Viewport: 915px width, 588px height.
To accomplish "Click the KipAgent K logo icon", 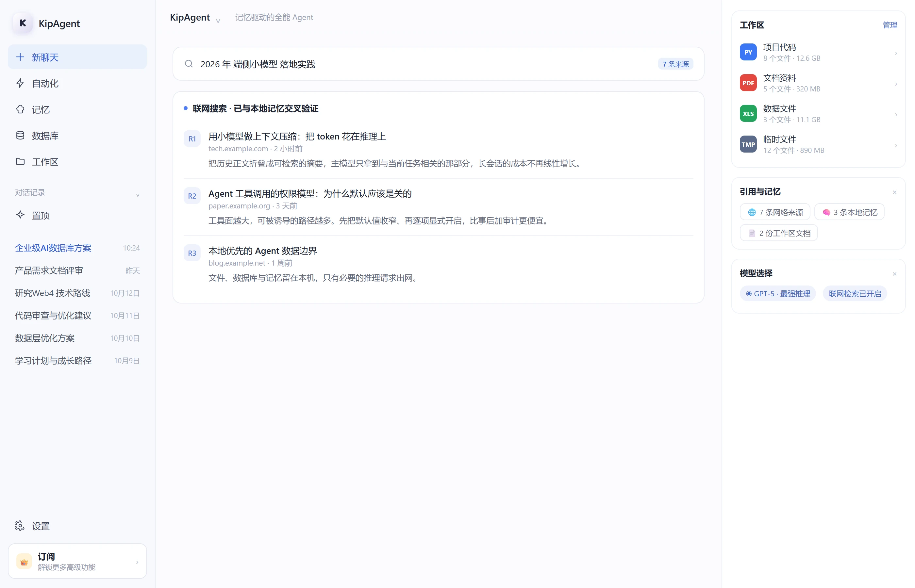I will tap(23, 23).
